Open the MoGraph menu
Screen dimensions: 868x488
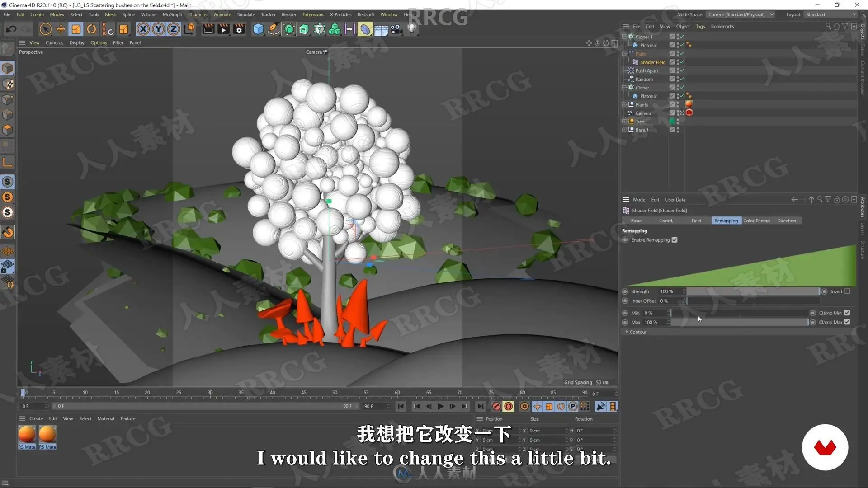point(172,14)
